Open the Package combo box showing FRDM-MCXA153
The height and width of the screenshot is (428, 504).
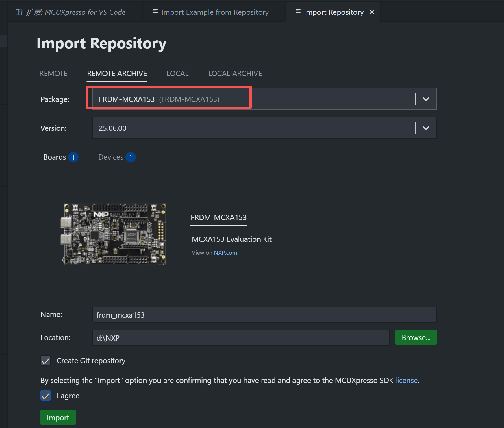[x=264, y=99]
